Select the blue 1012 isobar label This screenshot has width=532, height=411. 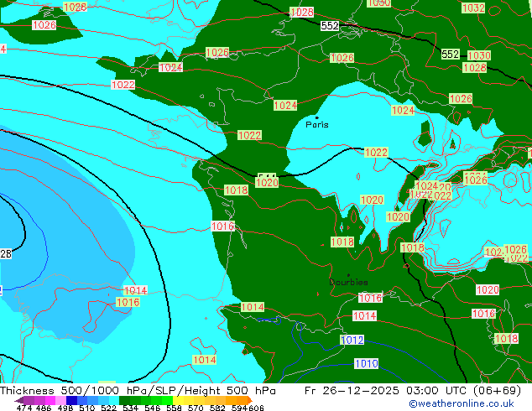tap(352, 340)
